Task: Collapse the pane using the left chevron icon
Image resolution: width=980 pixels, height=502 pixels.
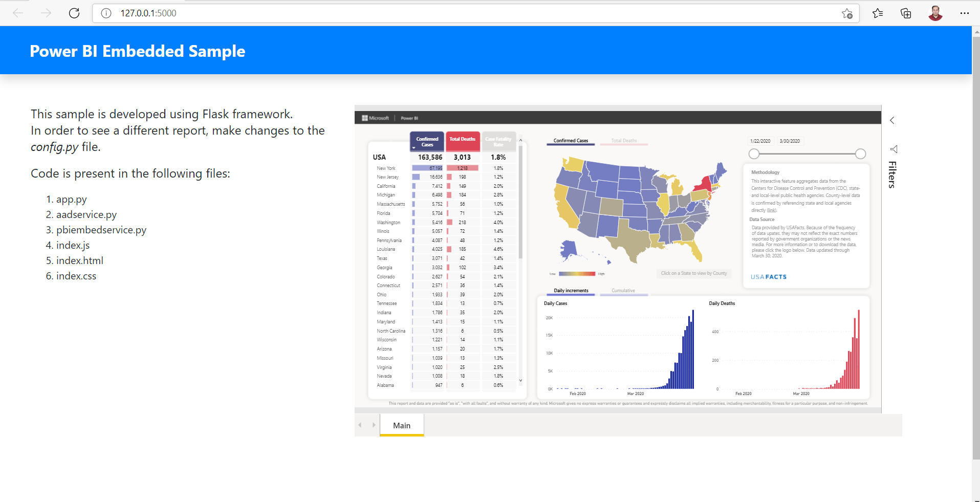Action: [x=892, y=120]
